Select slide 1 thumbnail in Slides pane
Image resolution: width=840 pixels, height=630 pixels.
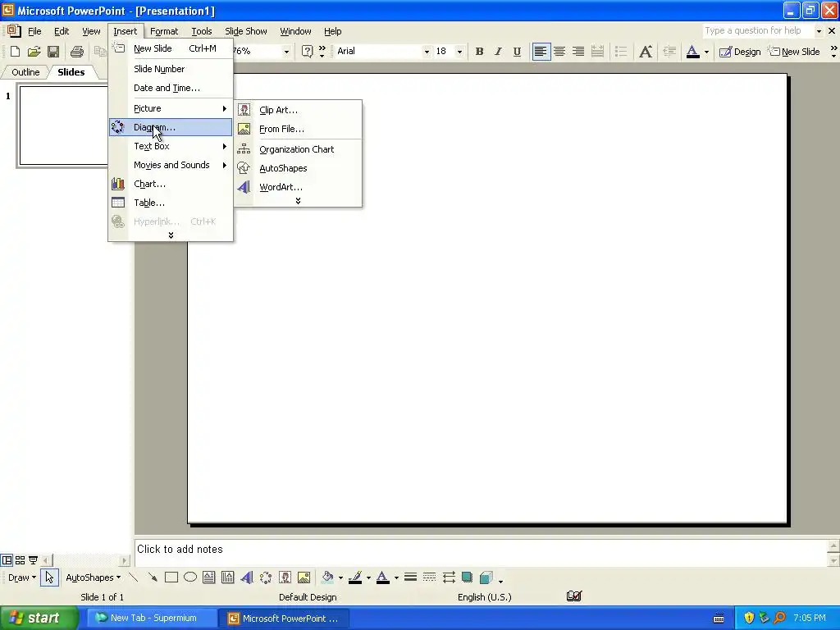point(64,126)
